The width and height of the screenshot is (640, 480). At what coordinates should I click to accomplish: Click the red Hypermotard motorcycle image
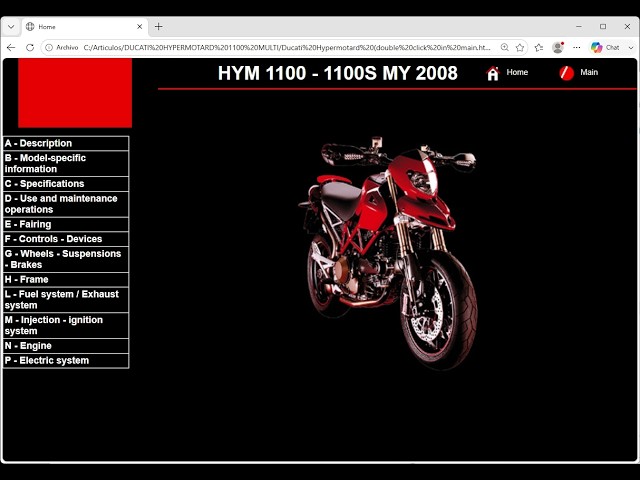[388, 253]
